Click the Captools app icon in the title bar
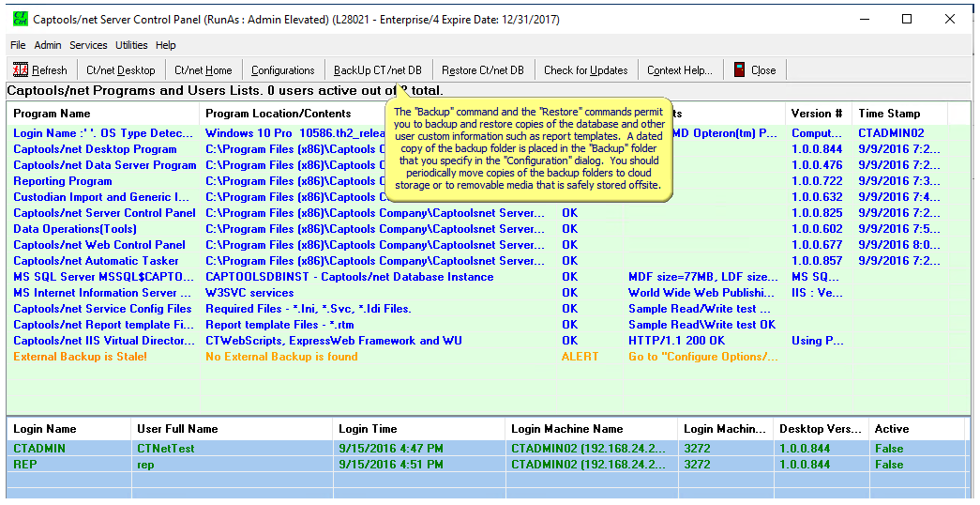This screenshot has width=980, height=505. 18,19
